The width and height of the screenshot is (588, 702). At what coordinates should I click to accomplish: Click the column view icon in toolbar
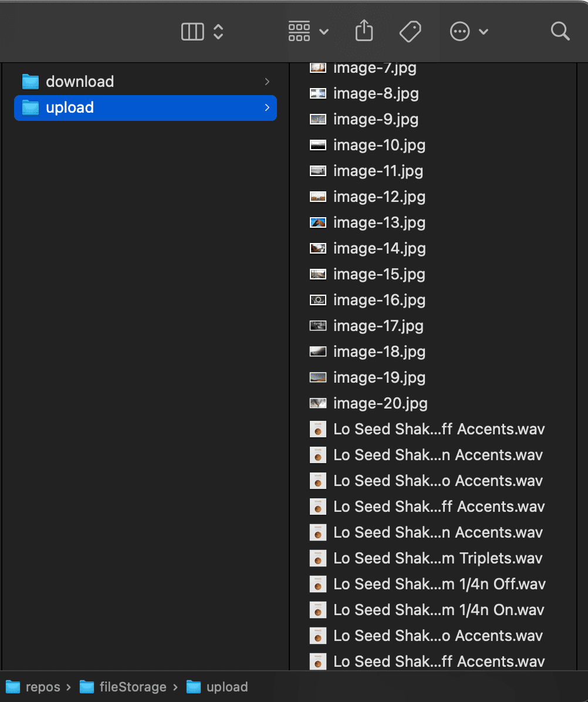pyautogui.click(x=192, y=32)
